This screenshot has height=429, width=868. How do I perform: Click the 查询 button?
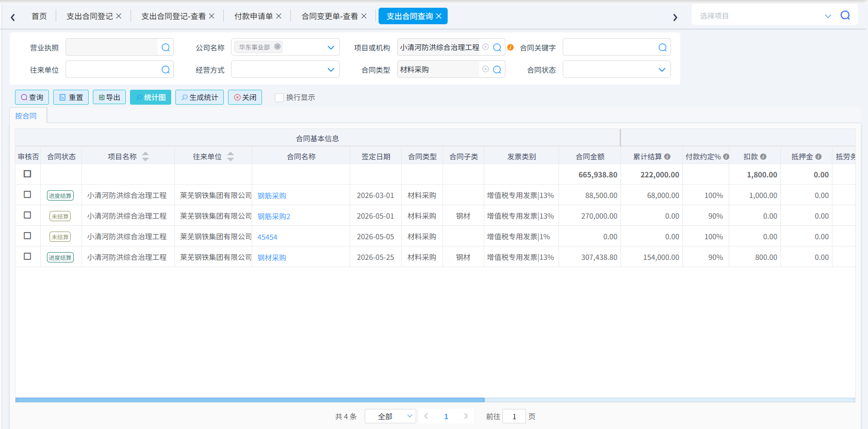coord(32,97)
